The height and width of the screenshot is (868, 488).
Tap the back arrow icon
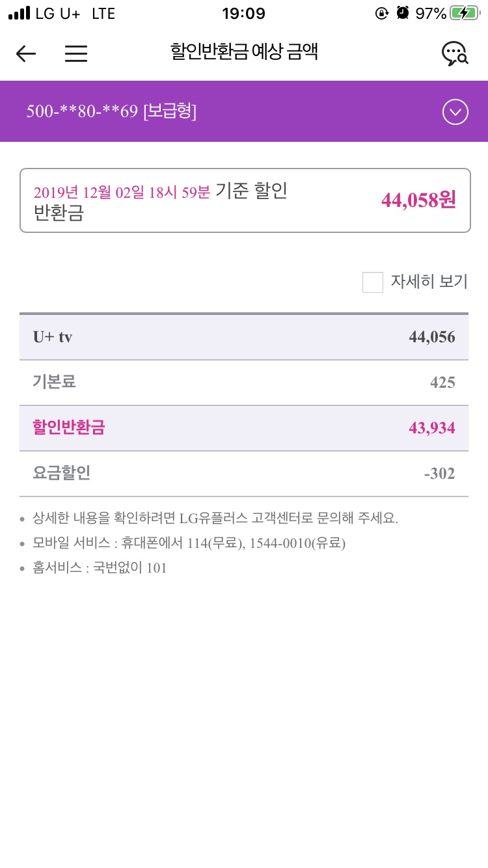pos(26,53)
